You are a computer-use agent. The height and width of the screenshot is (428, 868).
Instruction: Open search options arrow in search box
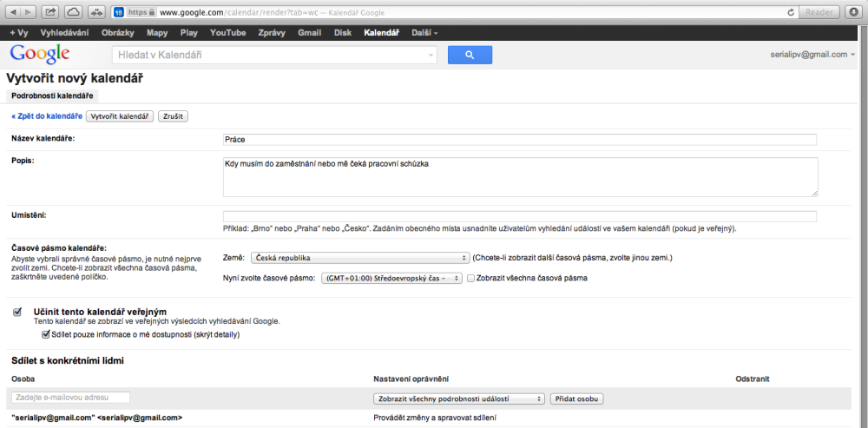point(431,56)
